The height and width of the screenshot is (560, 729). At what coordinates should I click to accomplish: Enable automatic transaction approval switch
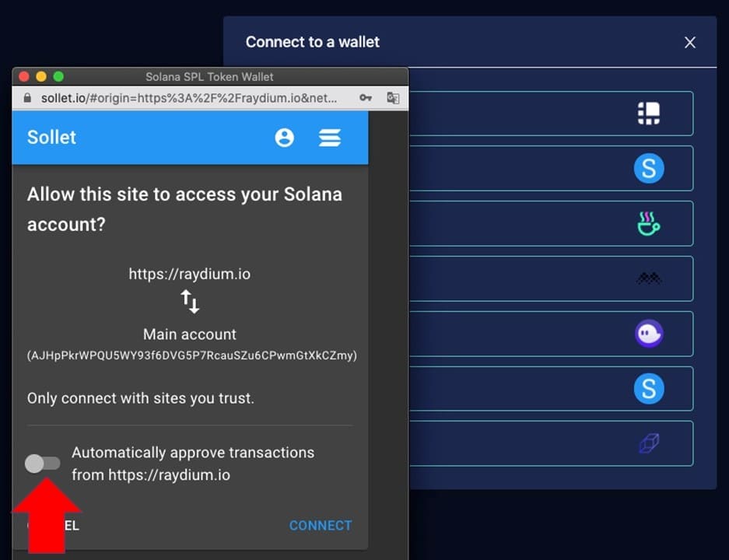coord(42,464)
